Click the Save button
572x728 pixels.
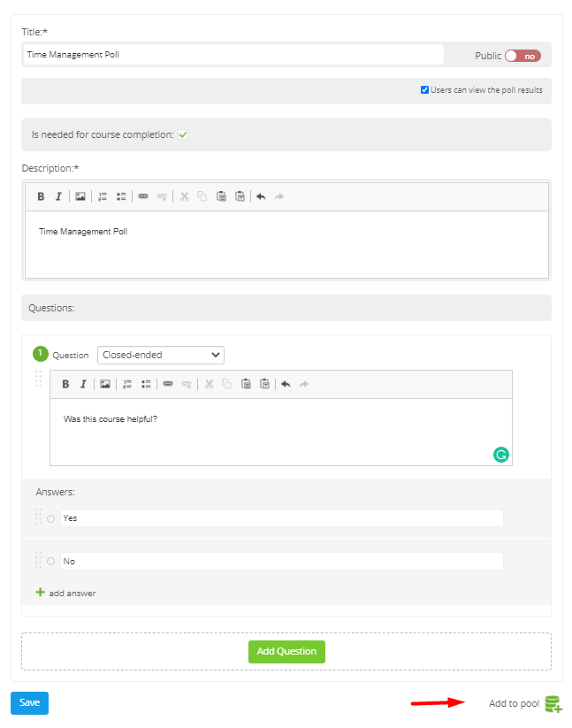point(28,702)
